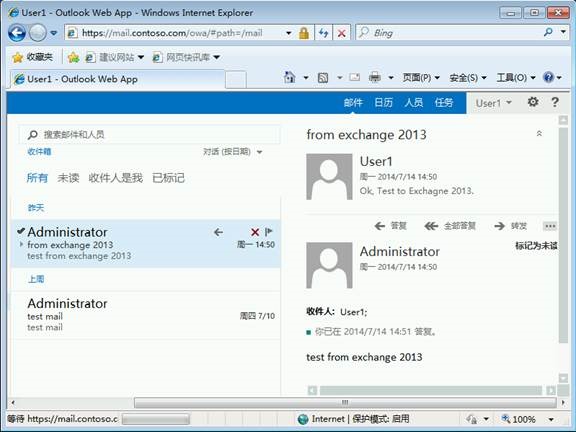
Task: Click the Home page icon
Action: [289, 78]
